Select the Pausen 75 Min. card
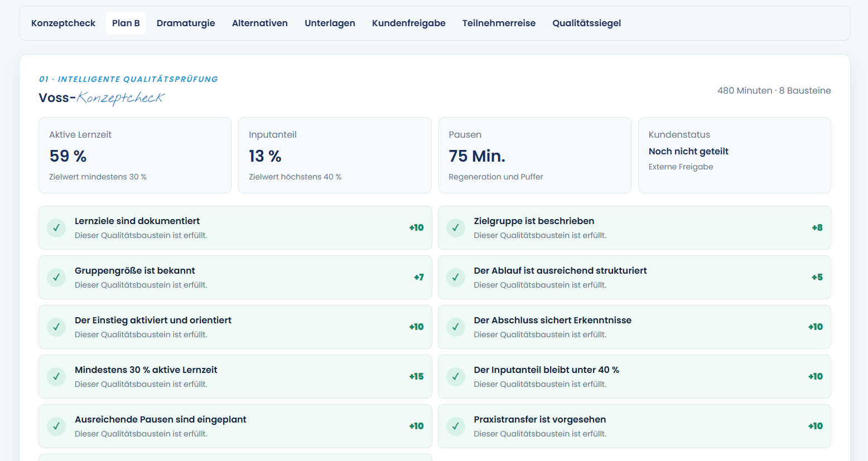 (x=535, y=155)
